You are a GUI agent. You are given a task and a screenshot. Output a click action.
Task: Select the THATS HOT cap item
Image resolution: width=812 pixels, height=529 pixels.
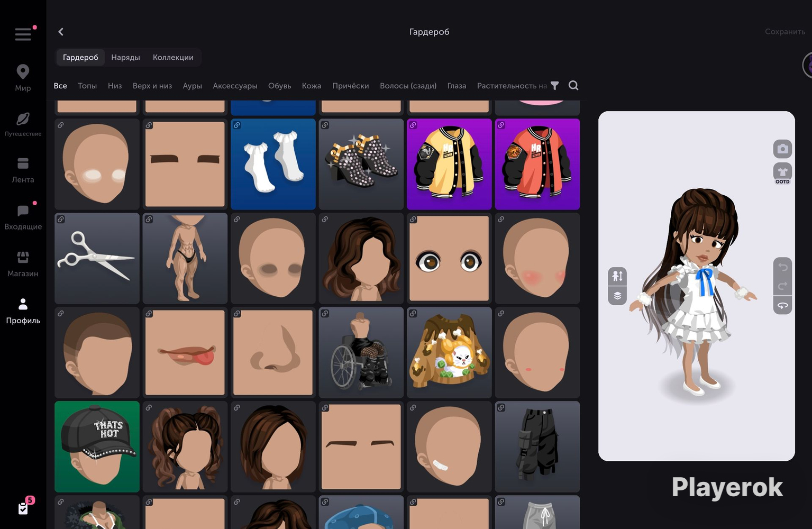click(x=97, y=446)
